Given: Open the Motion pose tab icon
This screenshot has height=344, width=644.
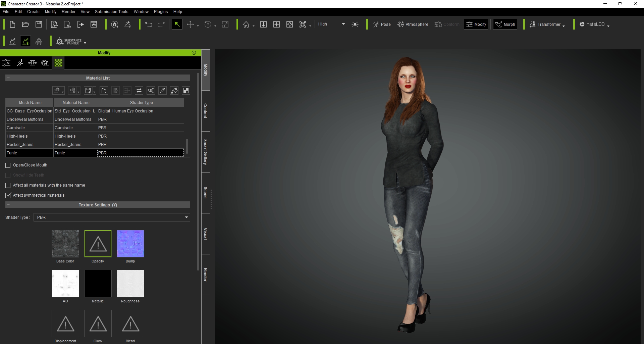Looking at the screenshot, I should pyautogui.click(x=20, y=63).
